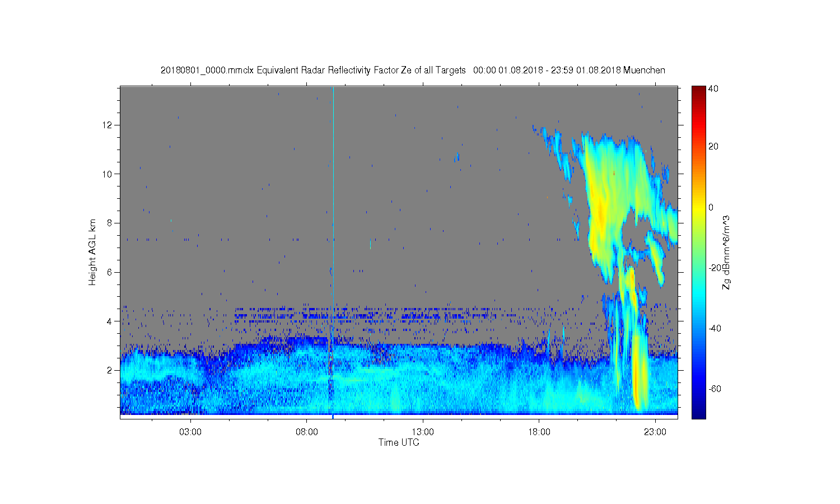
Task: Click the height tick label '6'
Action: [x=110, y=272]
